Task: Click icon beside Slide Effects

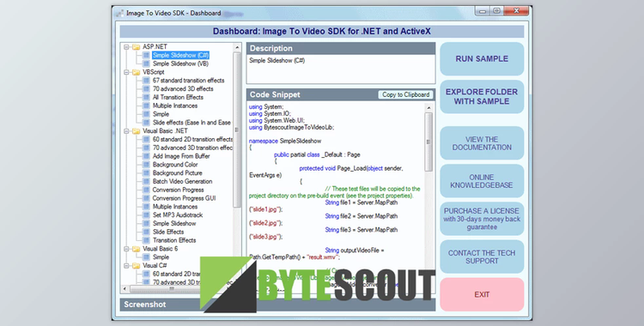Action: pyautogui.click(x=146, y=232)
